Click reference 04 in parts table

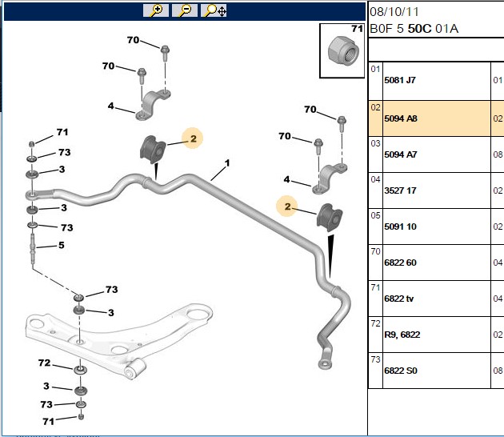pyautogui.click(x=375, y=179)
